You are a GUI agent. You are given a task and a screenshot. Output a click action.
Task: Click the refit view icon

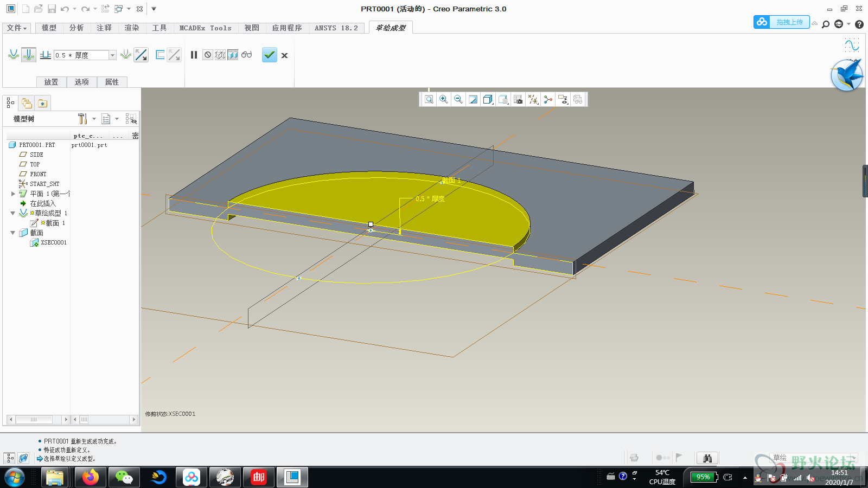pos(429,99)
